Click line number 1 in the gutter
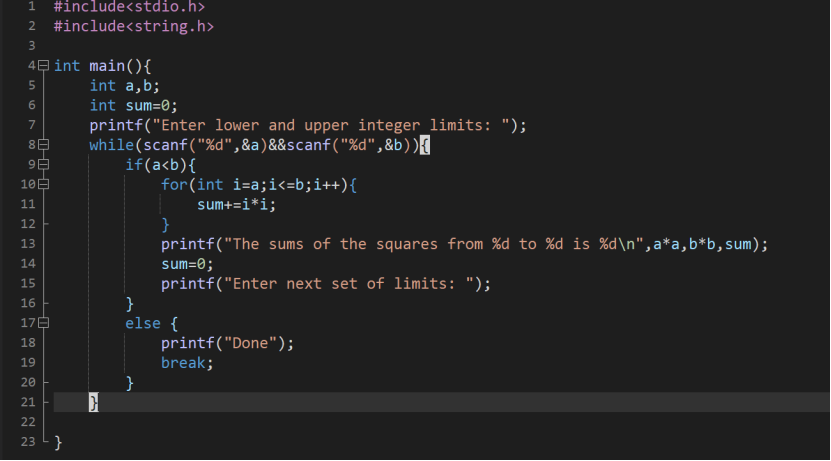 click(32, 6)
